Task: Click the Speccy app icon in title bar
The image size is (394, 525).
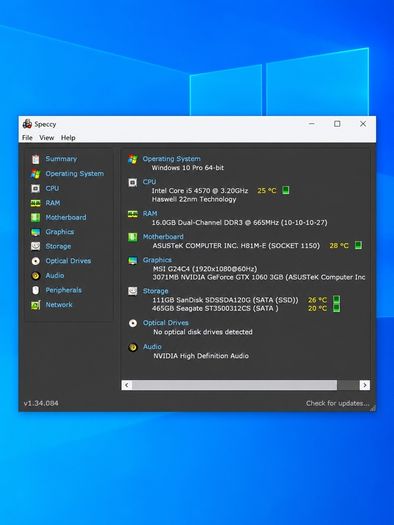Action: [x=27, y=124]
